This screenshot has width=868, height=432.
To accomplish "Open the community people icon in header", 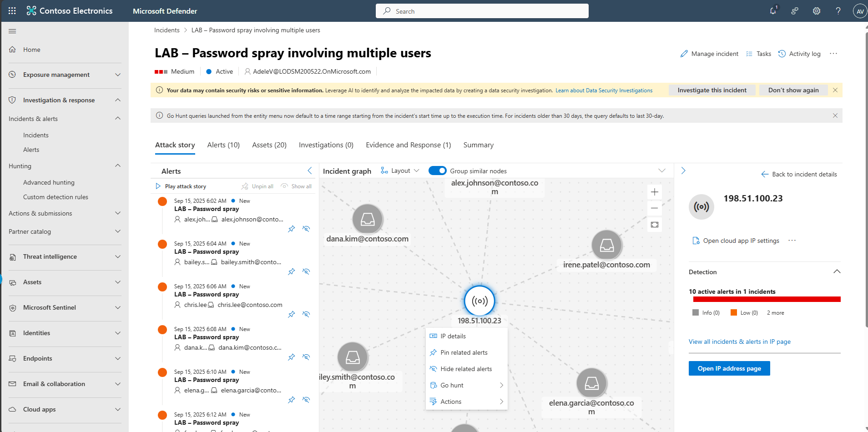I will coord(795,11).
